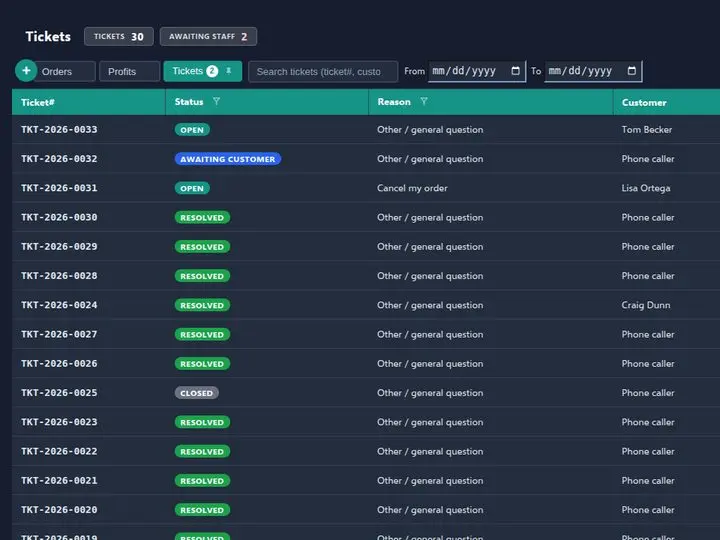720x540 pixels.
Task: Click the Tickets 30 counter badge
Action: 118,37
